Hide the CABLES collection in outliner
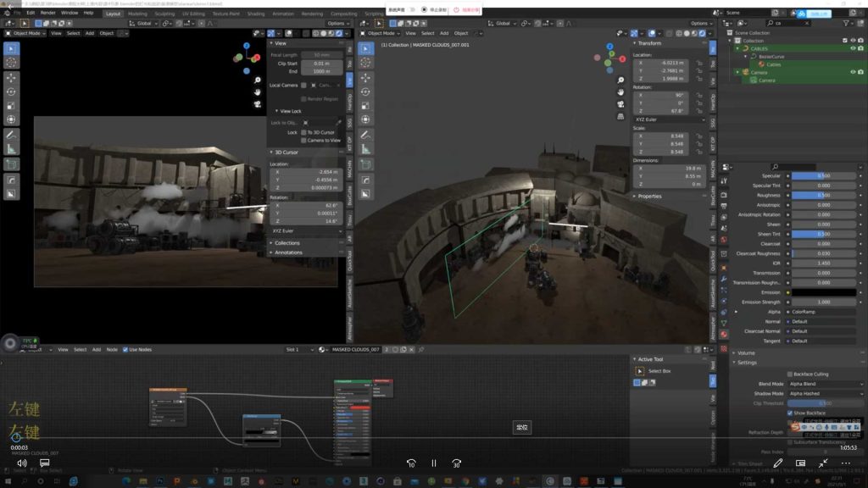 tap(853, 48)
